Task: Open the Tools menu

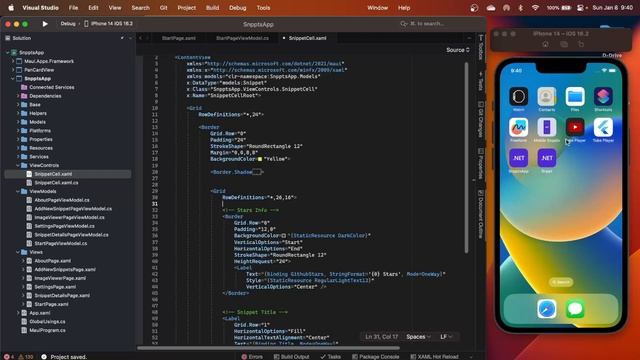Action: (263, 8)
